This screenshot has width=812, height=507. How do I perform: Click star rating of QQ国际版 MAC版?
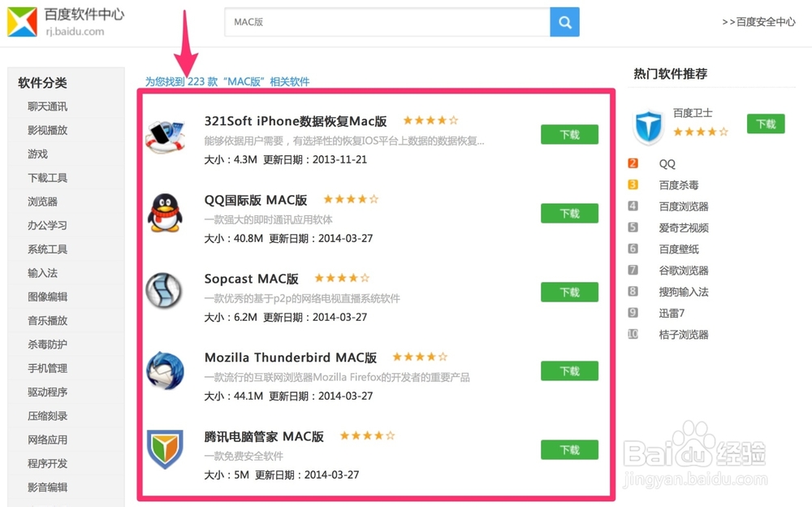(351, 199)
